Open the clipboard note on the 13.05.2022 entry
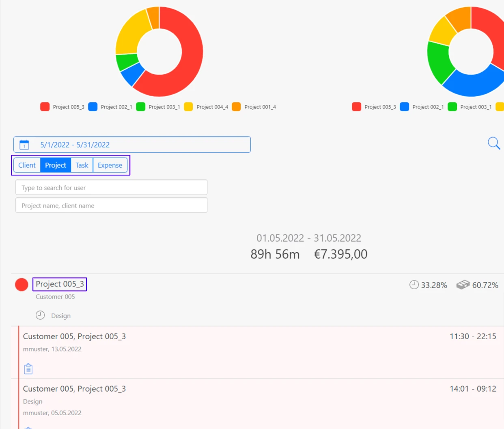 tap(28, 368)
